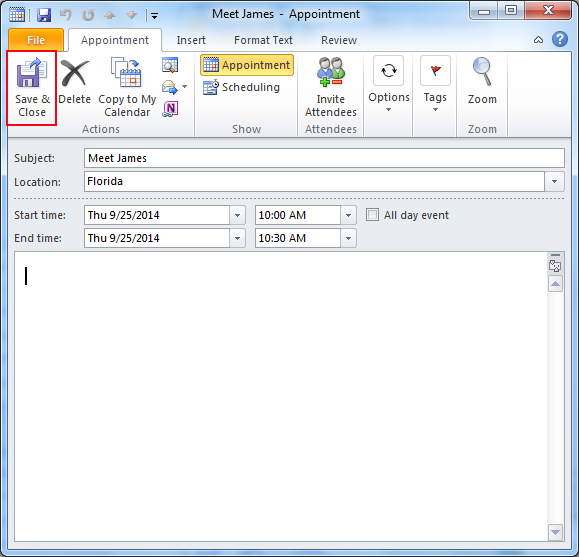Image resolution: width=579 pixels, height=557 pixels.
Task: Click the Save & Close button
Action: pos(32,88)
